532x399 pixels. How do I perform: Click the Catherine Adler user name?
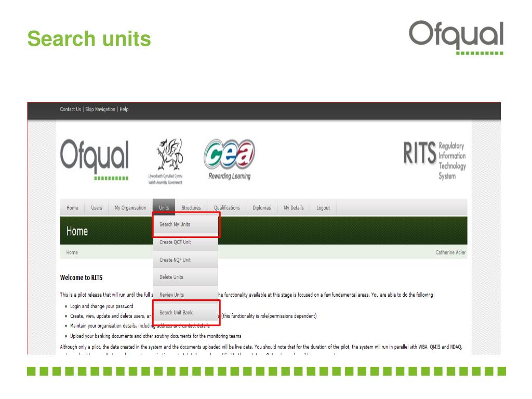tap(450, 252)
